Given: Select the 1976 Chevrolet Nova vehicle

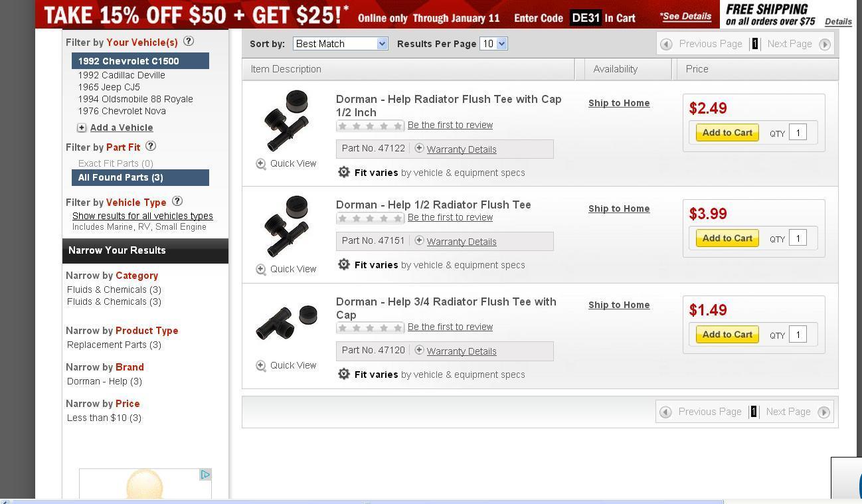Looking at the screenshot, I should point(122,111).
